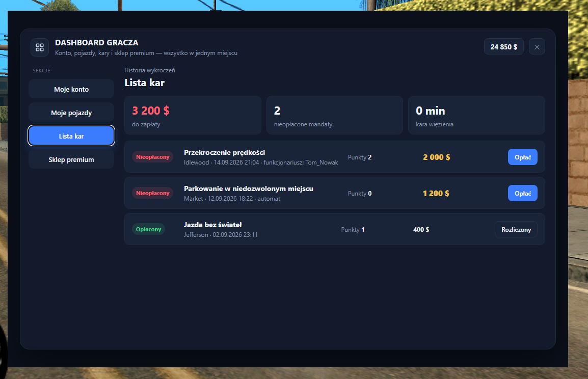Click Nieopłacony badge on Parkowanie row
This screenshot has height=379, width=588.
click(153, 194)
